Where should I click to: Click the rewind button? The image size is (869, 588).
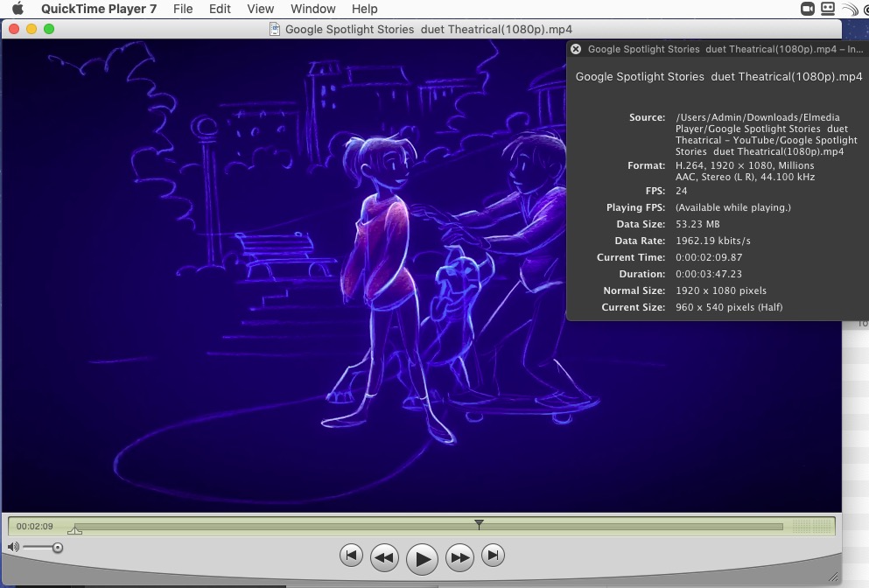385,557
